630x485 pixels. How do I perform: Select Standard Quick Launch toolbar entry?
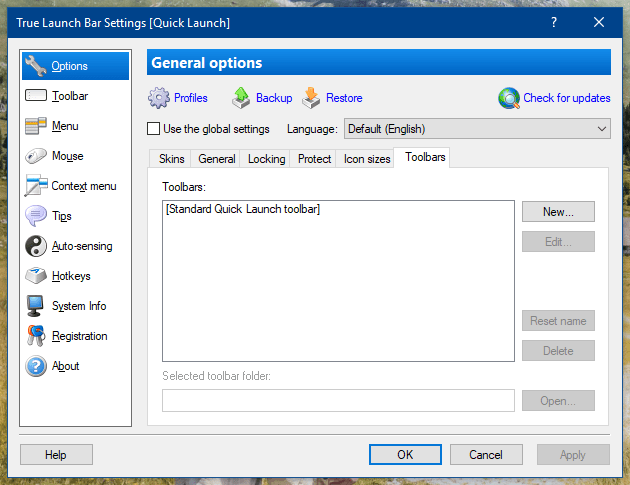243,209
